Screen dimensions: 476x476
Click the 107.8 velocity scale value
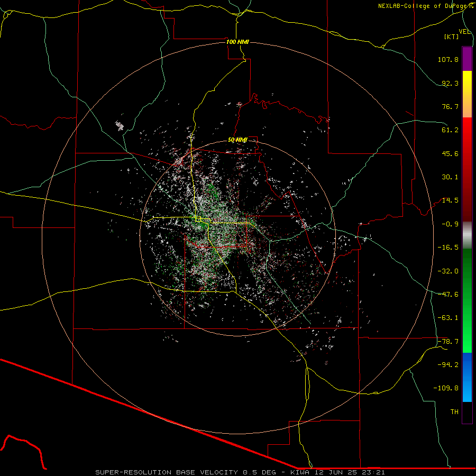pos(448,59)
